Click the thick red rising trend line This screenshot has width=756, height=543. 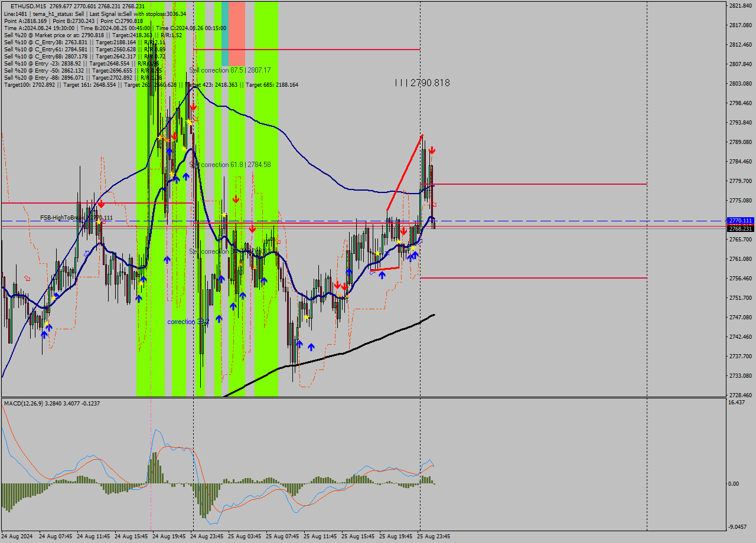[405, 173]
